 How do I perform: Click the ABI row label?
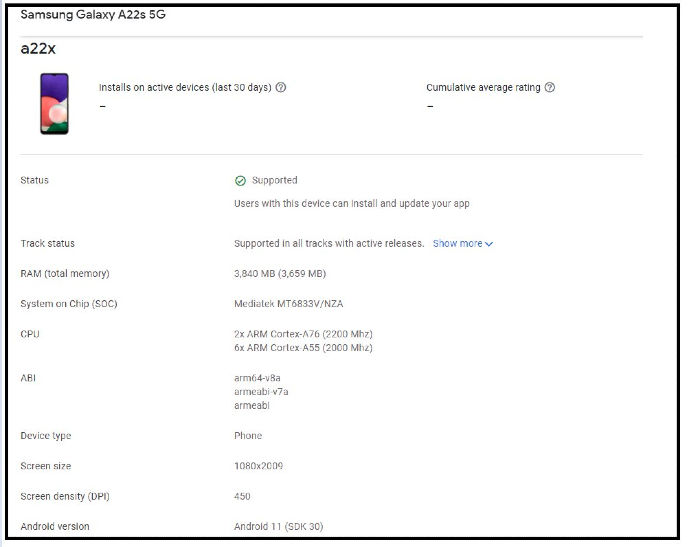(28, 378)
